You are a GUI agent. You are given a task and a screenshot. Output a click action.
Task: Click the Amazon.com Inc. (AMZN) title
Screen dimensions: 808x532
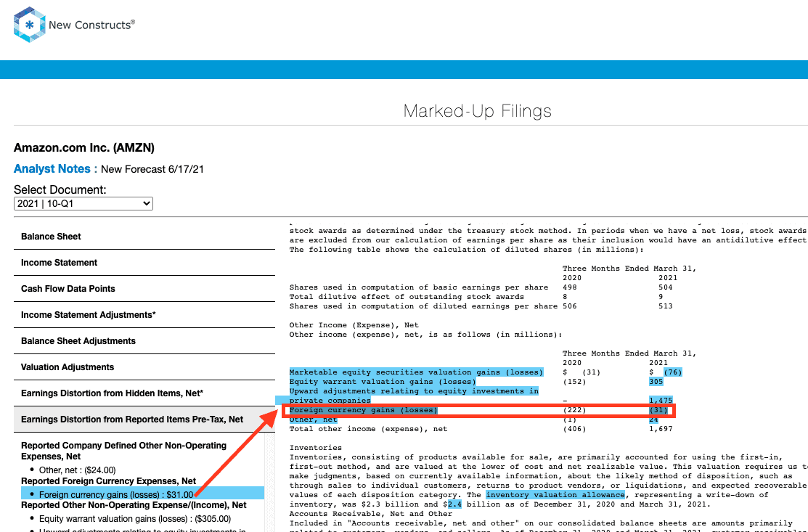[84, 148]
